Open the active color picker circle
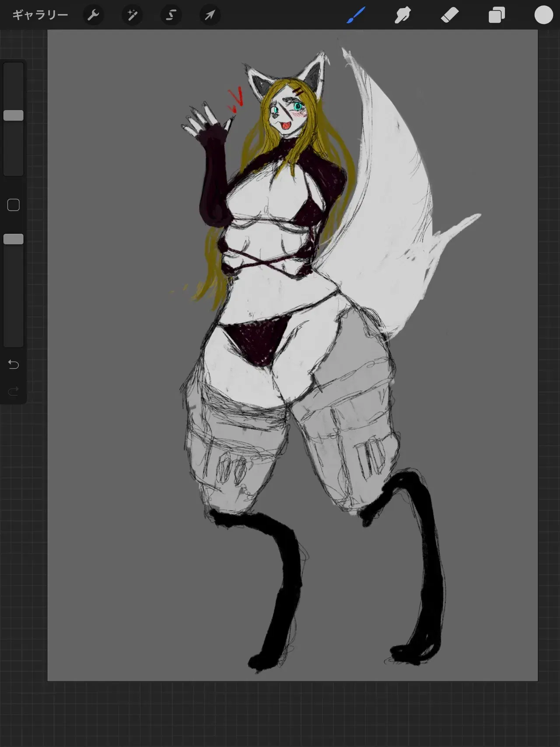 click(x=543, y=15)
